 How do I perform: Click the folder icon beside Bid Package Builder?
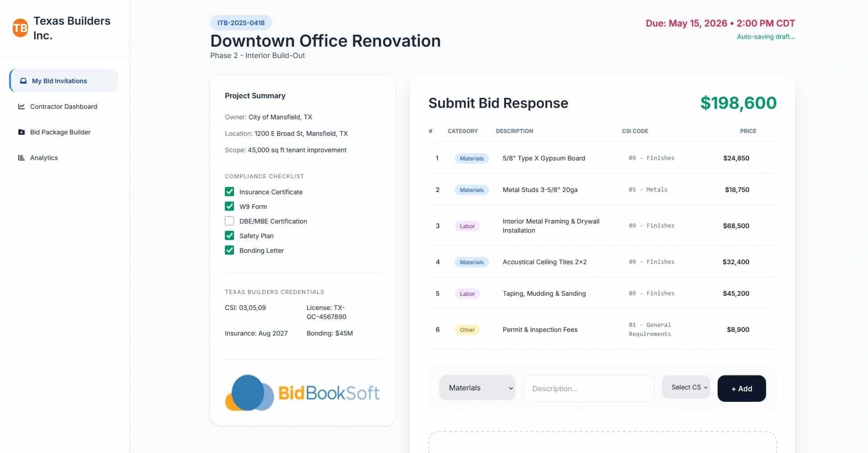point(21,132)
